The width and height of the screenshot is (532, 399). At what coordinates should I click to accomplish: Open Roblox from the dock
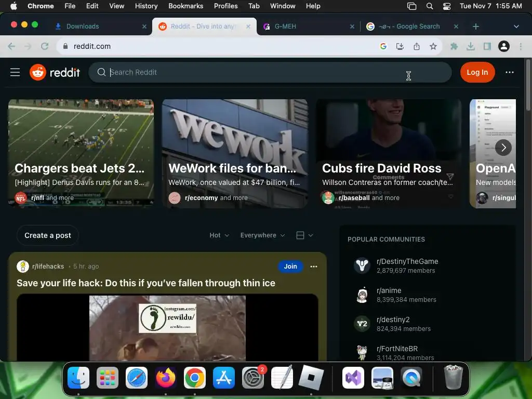pyautogui.click(x=311, y=378)
